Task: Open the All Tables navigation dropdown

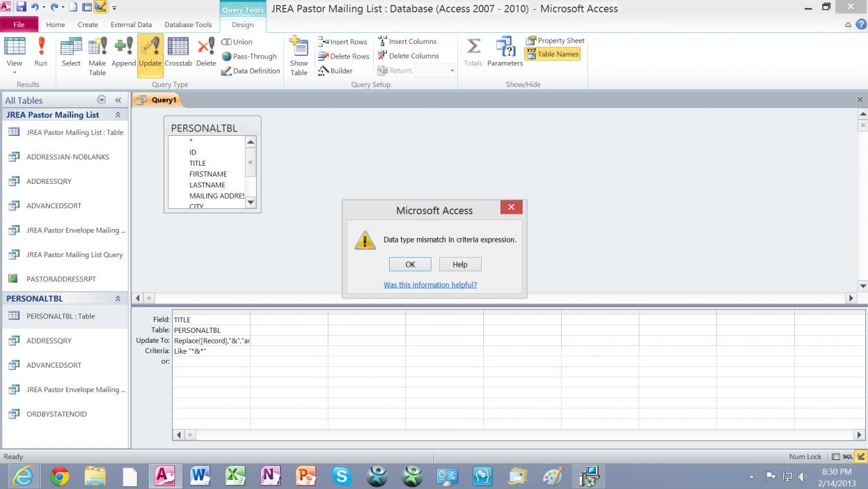Action: pos(103,100)
